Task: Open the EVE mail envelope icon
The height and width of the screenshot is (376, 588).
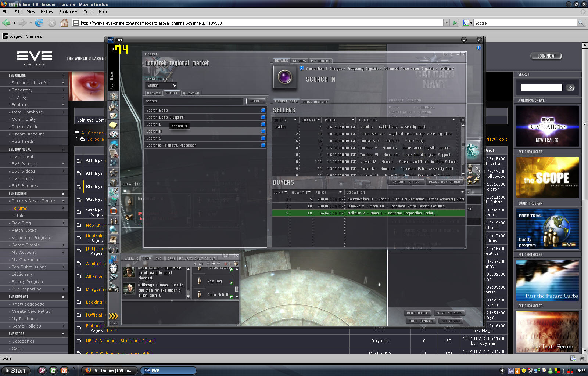Action: point(114,116)
